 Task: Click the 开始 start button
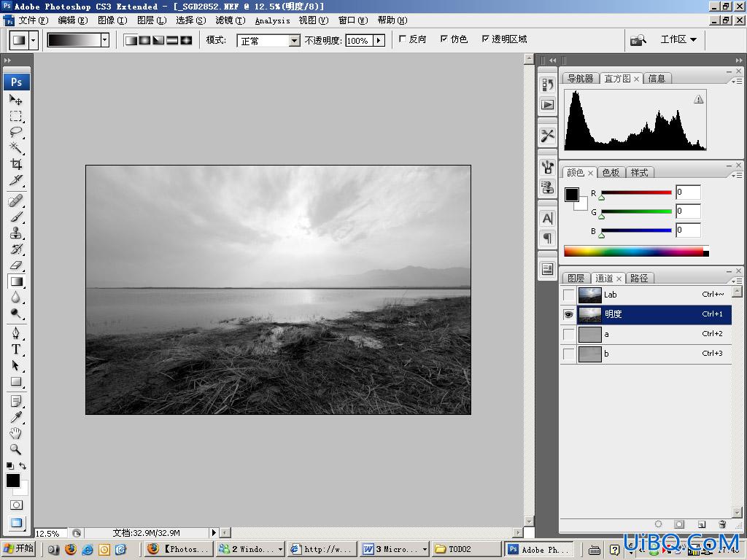[x=19, y=548]
